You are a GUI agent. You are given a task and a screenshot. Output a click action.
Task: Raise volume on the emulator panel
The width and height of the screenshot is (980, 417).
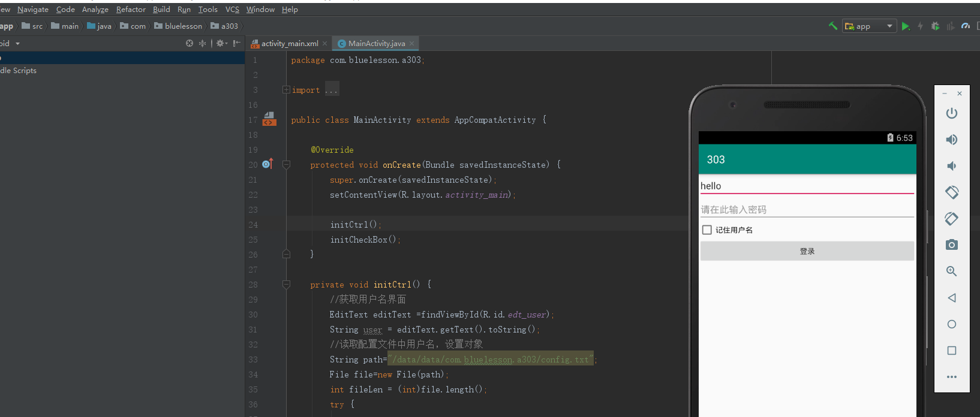[x=952, y=140]
